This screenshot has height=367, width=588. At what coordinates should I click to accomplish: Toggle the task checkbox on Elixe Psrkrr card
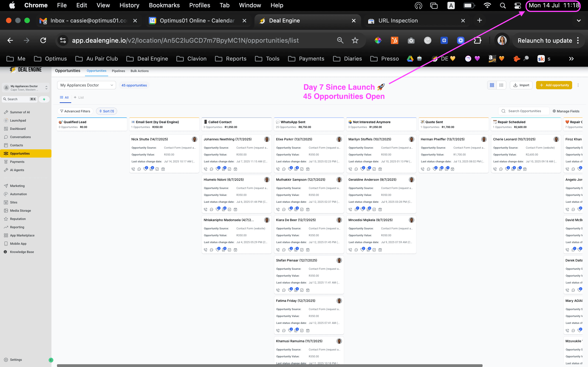(302, 169)
